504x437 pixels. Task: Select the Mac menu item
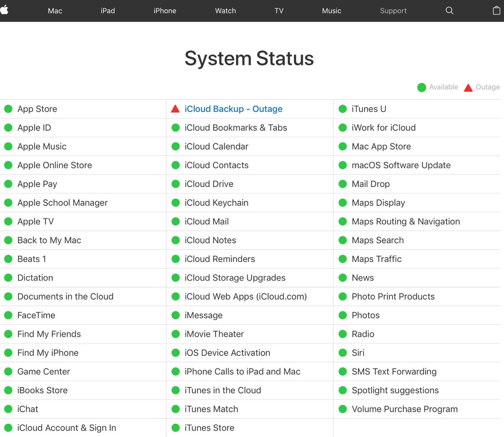[55, 11]
